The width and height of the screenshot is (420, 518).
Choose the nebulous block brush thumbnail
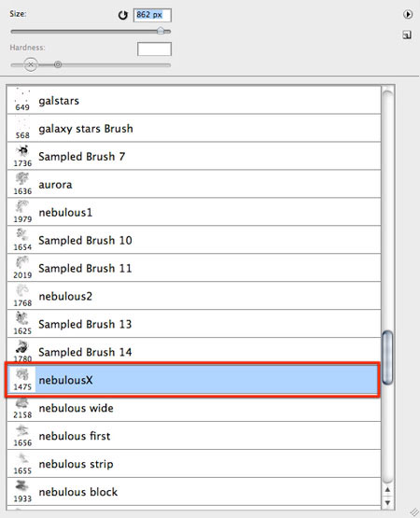[21, 486]
